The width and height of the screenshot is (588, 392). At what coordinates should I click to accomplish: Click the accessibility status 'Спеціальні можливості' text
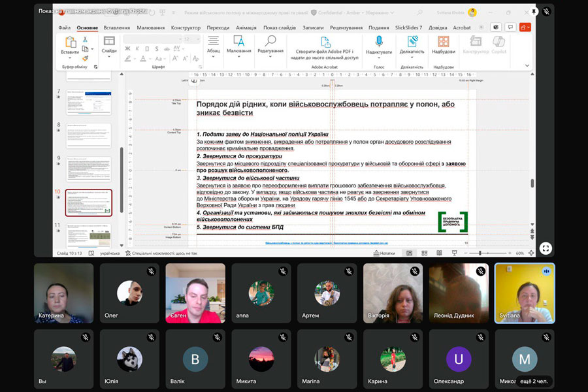click(165, 253)
